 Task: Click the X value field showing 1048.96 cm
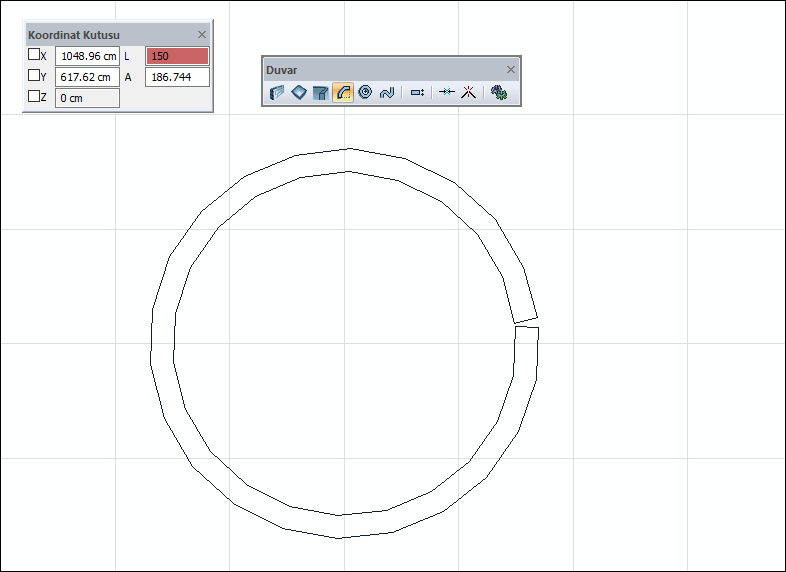87,56
